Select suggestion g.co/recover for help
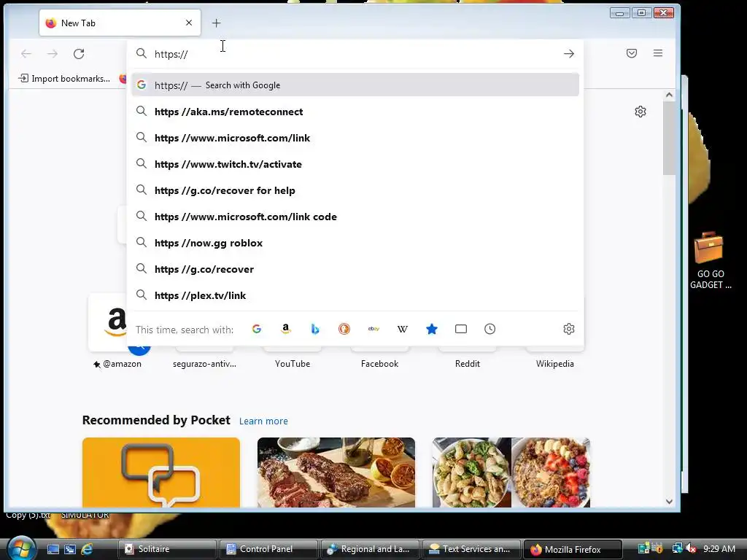 (x=355, y=190)
